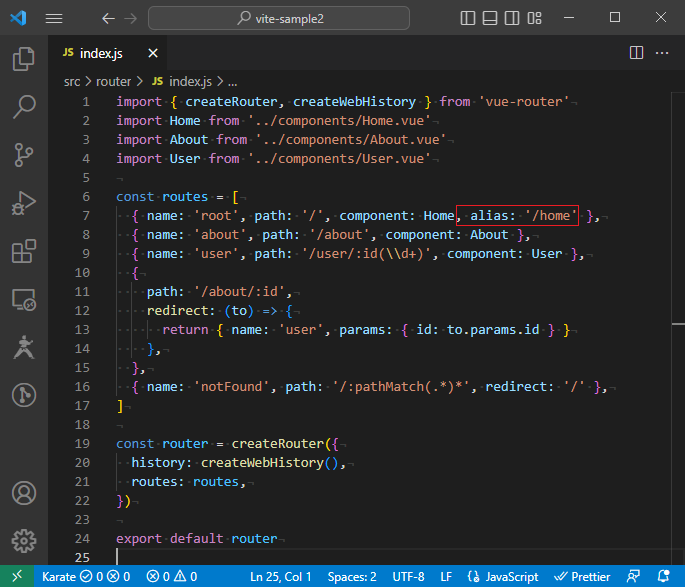Go forward with the right arrow
This screenshot has width=685, height=587.
(x=130, y=18)
